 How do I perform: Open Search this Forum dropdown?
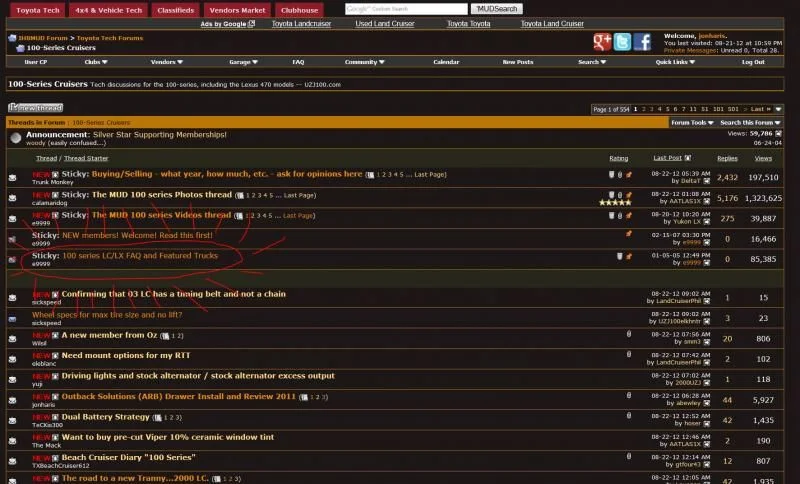pos(750,123)
